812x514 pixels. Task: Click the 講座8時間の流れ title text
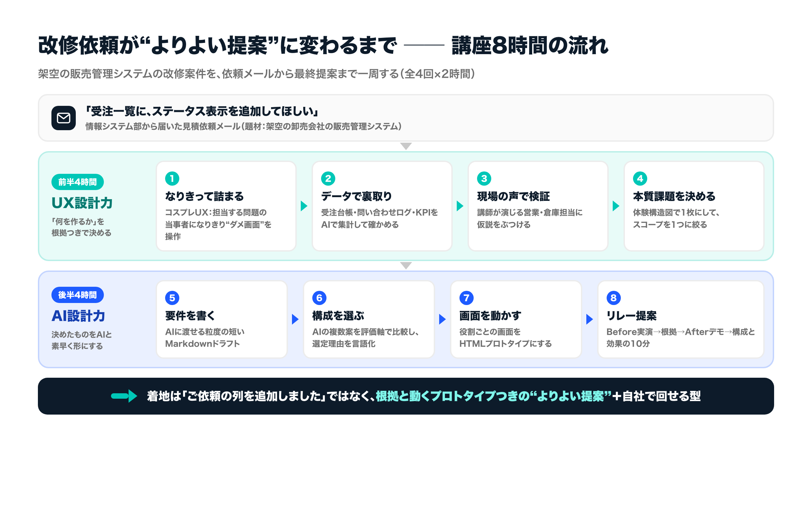point(530,46)
